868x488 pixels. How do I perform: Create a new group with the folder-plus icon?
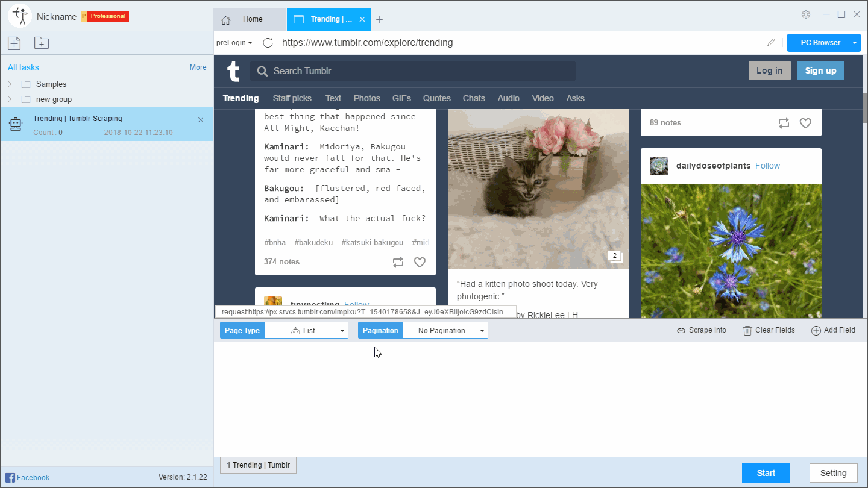coord(42,43)
